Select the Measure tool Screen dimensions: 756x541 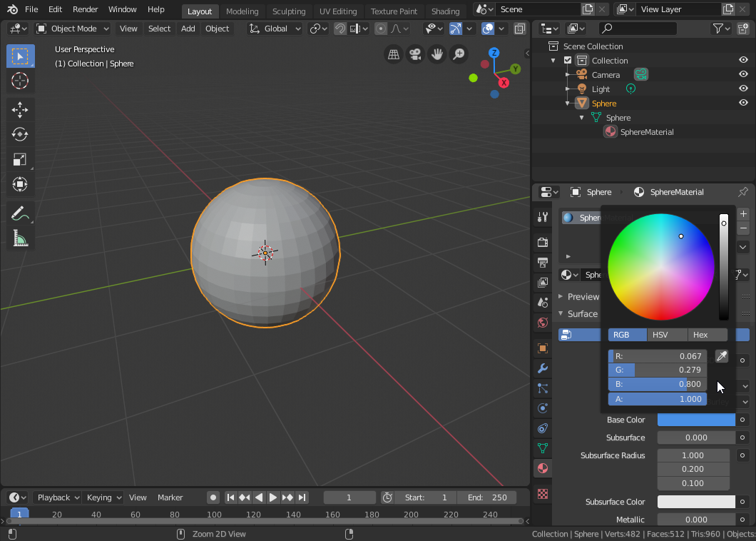20,238
